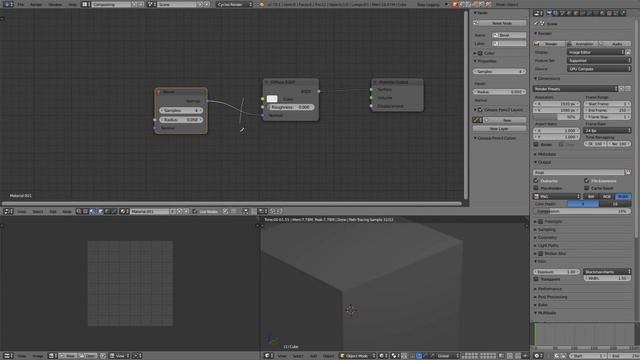This screenshot has height=360, width=640.
Task: Toggle the Motion Blur checkbox
Action: pyautogui.click(x=540, y=253)
